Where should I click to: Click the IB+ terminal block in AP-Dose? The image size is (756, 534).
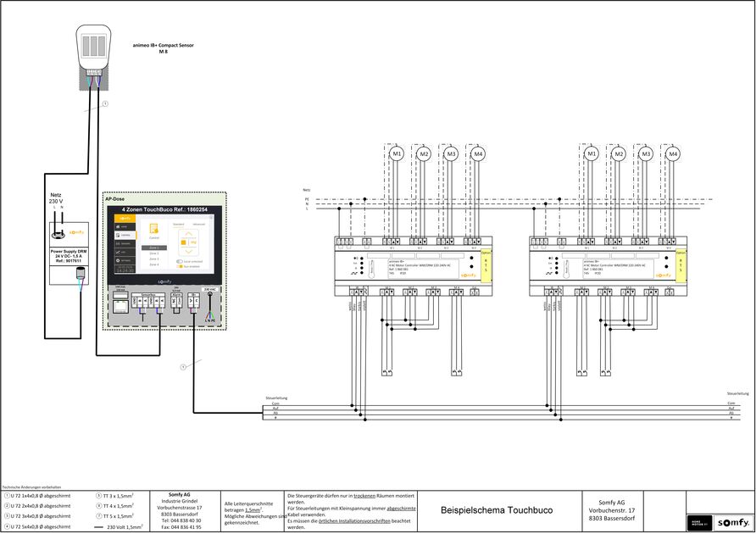point(194,301)
